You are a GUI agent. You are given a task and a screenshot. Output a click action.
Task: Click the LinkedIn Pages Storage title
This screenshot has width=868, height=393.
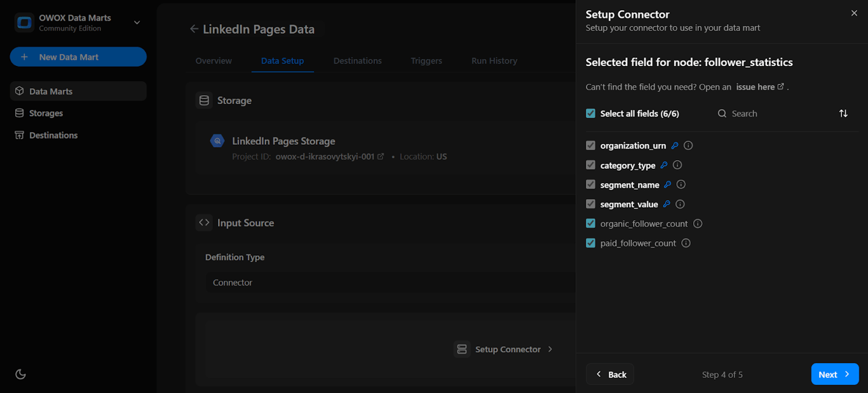tap(283, 141)
